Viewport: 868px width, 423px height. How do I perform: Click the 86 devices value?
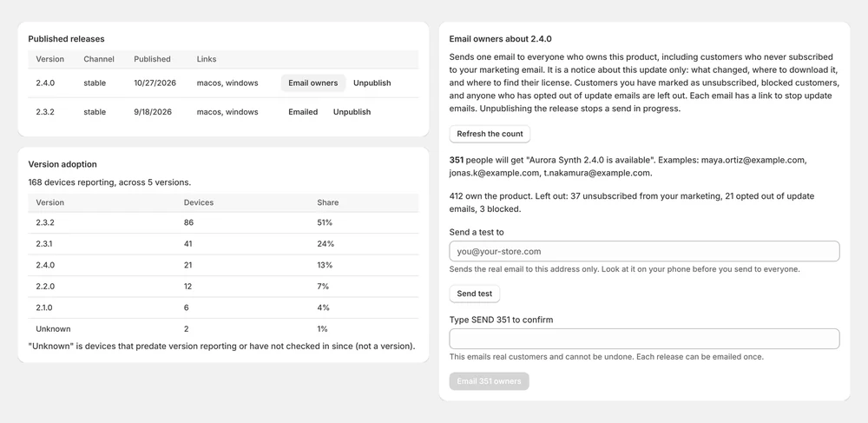coord(188,222)
